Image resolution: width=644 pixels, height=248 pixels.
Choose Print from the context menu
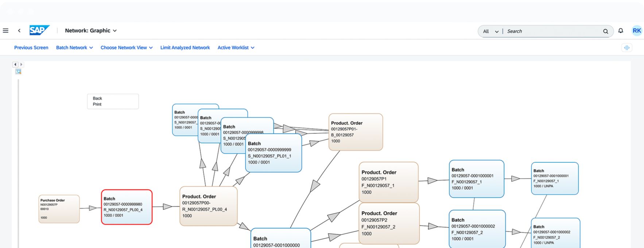[x=97, y=104]
